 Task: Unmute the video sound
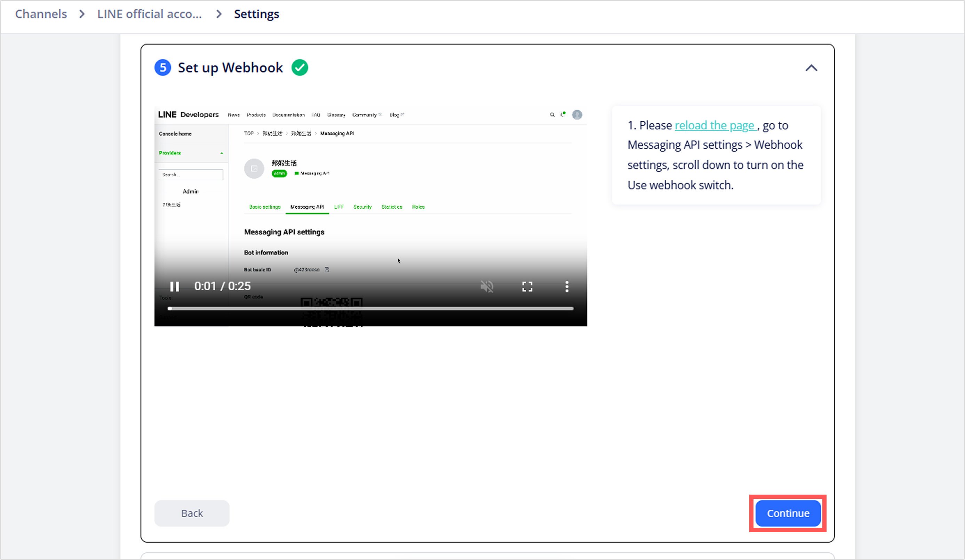point(487,286)
